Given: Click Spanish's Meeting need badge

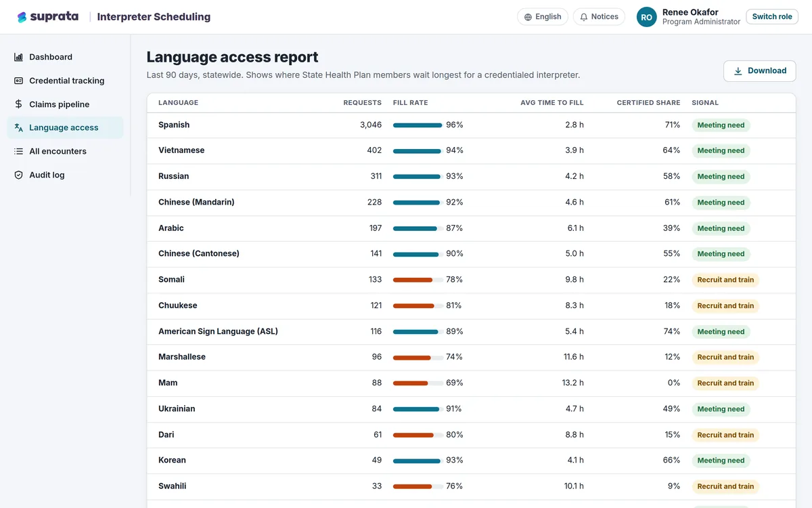Looking at the screenshot, I should (721, 125).
